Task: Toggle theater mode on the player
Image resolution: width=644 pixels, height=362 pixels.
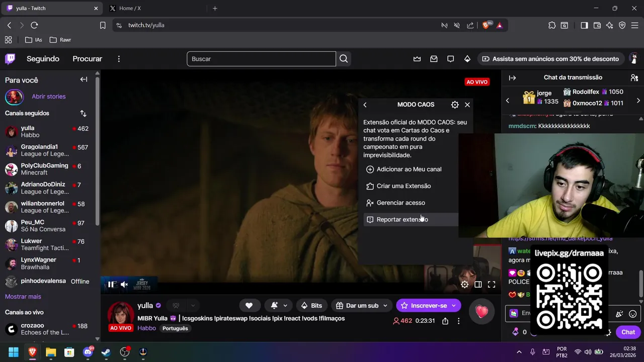Action: [x=478, y=285]
